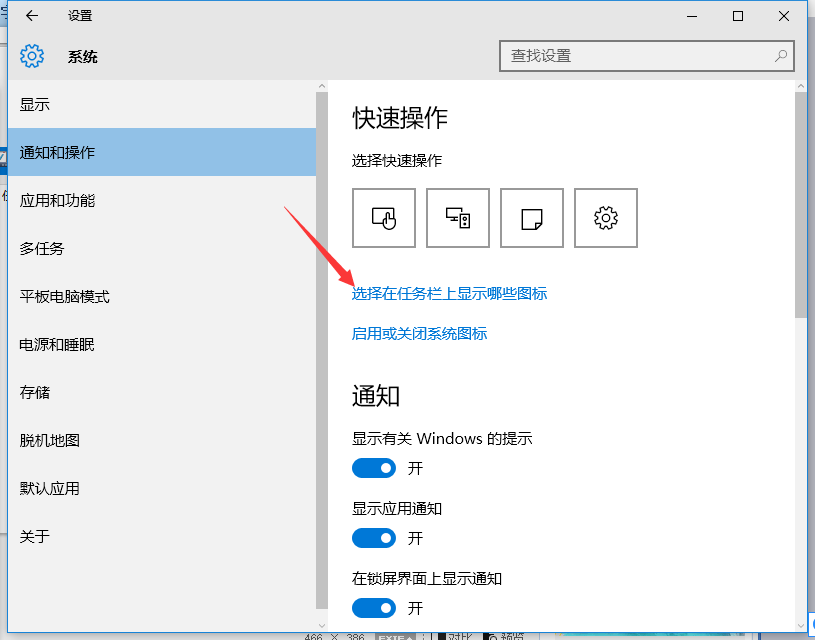Click sidebar scrollbar down arrow

(x=322, y=625)
